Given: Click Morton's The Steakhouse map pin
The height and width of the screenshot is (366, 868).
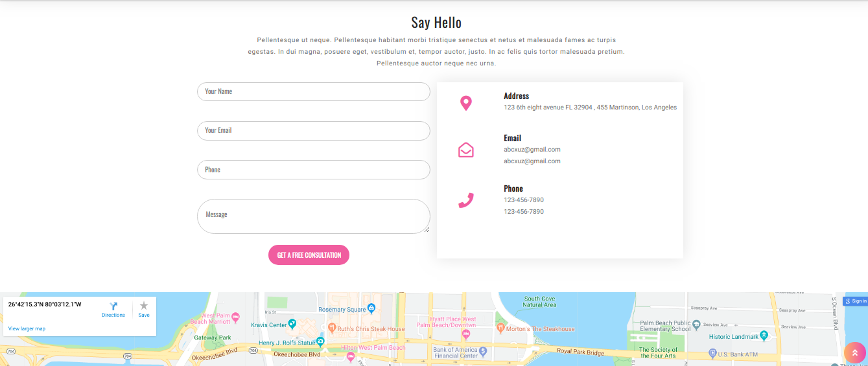Looking at the screenshot, I should pyautogui.click(x=500, y=328).
